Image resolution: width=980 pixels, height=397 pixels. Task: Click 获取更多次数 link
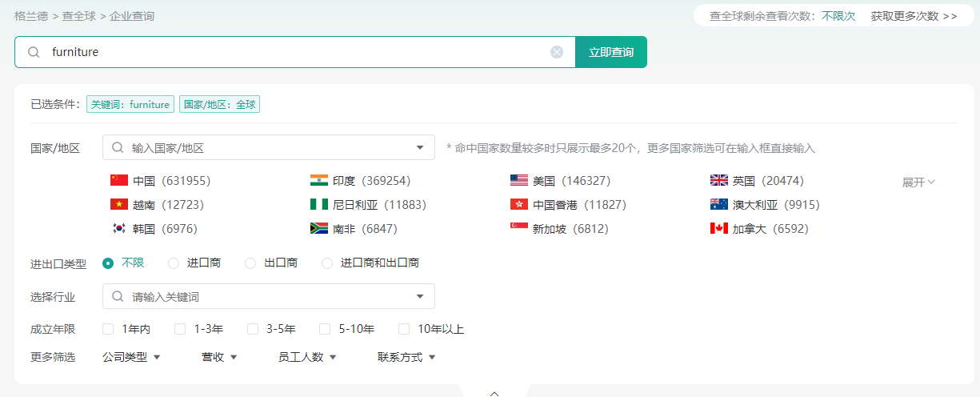tap(914, 16)
